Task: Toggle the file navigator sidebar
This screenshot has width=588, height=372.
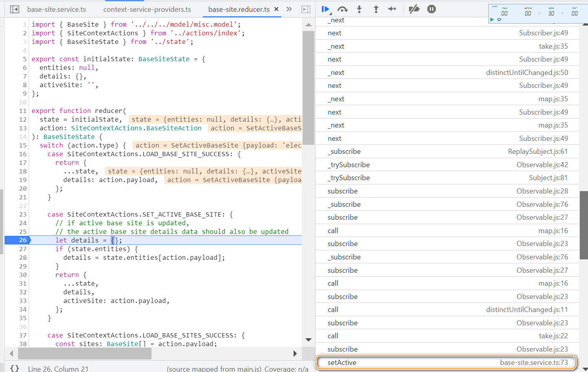Action: tap(15, 9)
